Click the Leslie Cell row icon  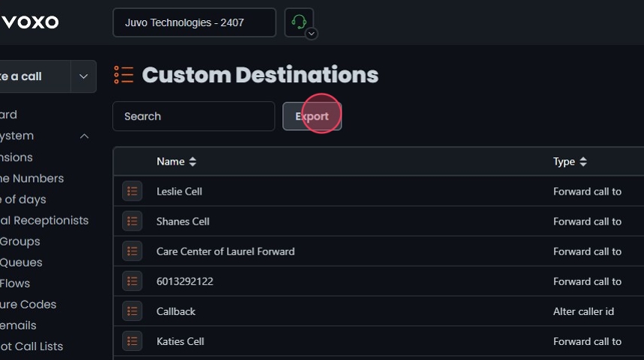[x=133, y=192]
